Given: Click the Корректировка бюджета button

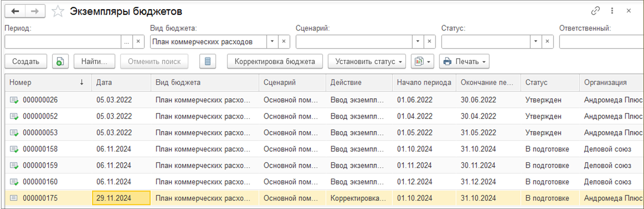Looking at the screenshot, I should [275, 62].
